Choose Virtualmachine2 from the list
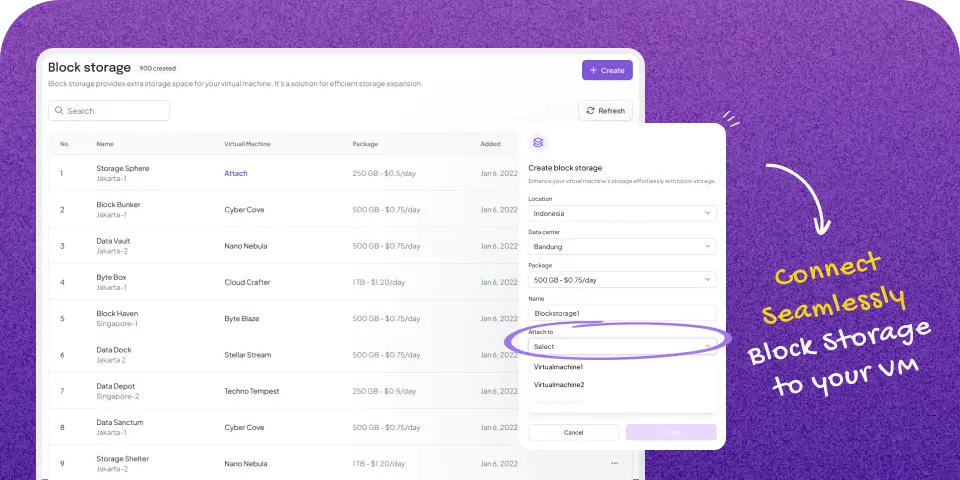This screenshot has width=960, height=480. coord(559,385)
